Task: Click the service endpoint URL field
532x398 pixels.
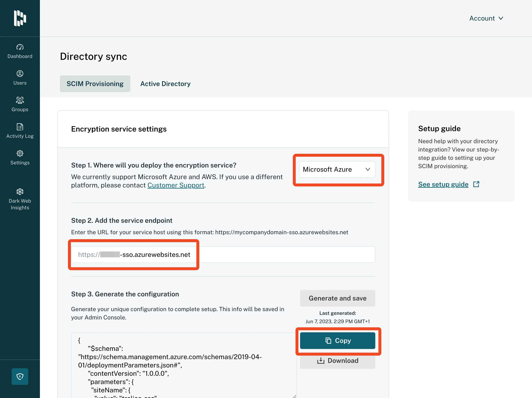Action: point(223,254)
